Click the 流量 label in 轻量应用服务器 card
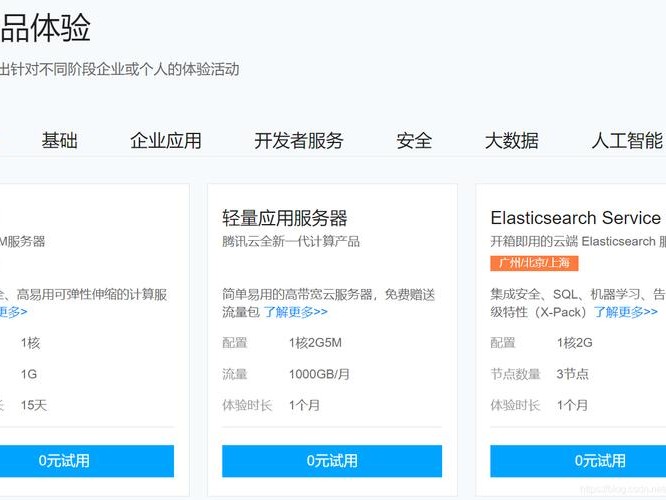This screenshot has height=500, width=666. click(x=234, y=374)
